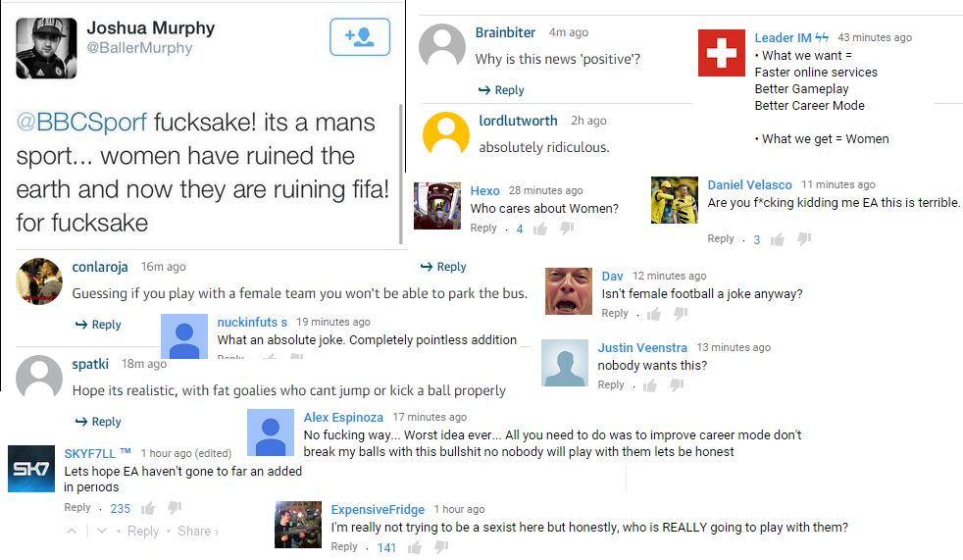This screenshot has height=560, width=963.
Task: Click the follow user icon for Joshua Murphy
Action: 360,38
